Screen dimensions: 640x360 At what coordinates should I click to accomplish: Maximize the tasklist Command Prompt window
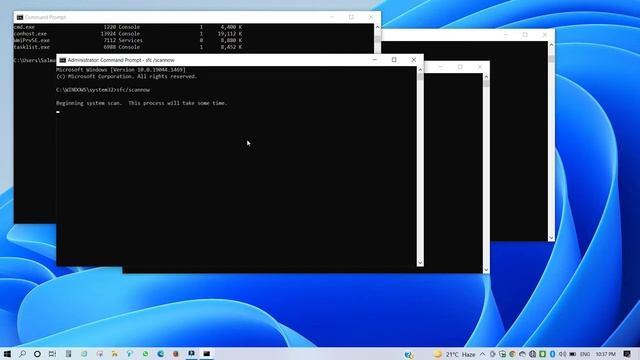pos(351,17)
